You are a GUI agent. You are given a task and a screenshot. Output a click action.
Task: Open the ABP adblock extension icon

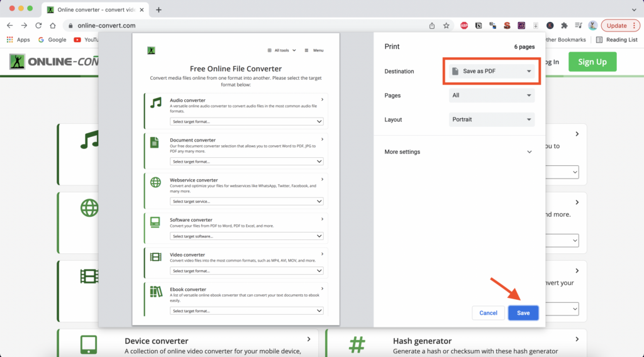tap(464, 25)
